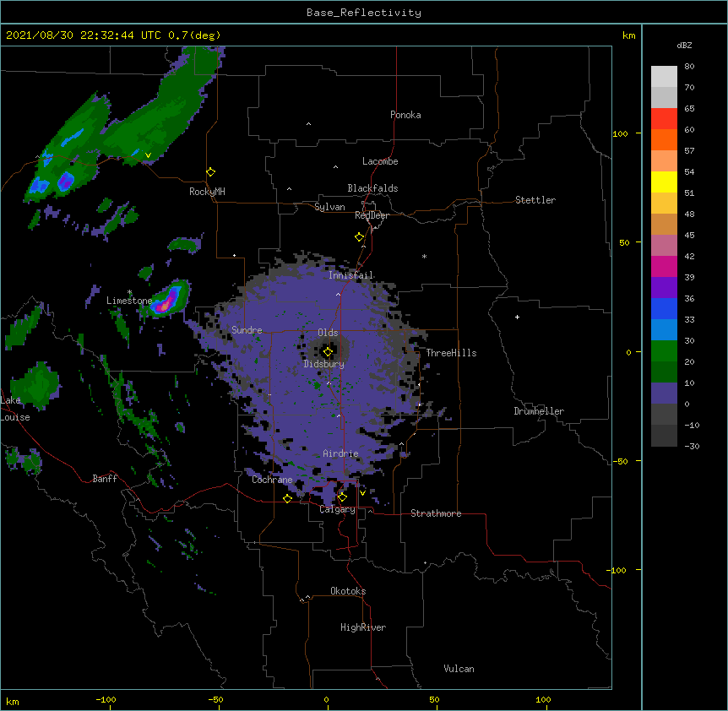Click the magenta 39-42 dBZ legend swatch
Screen dimensions: 728x711
[664, 266]
